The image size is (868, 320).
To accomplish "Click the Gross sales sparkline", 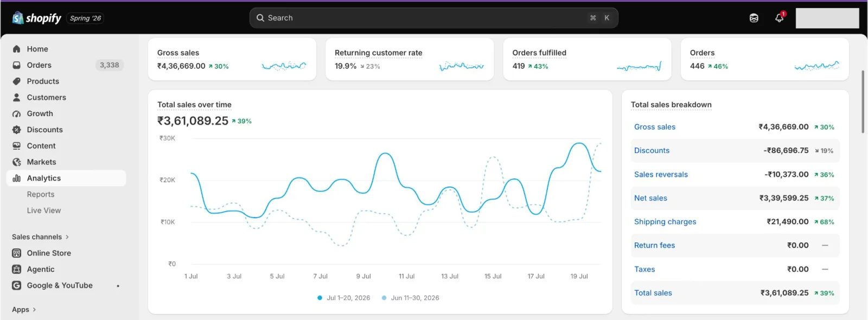I will [284, 66].
